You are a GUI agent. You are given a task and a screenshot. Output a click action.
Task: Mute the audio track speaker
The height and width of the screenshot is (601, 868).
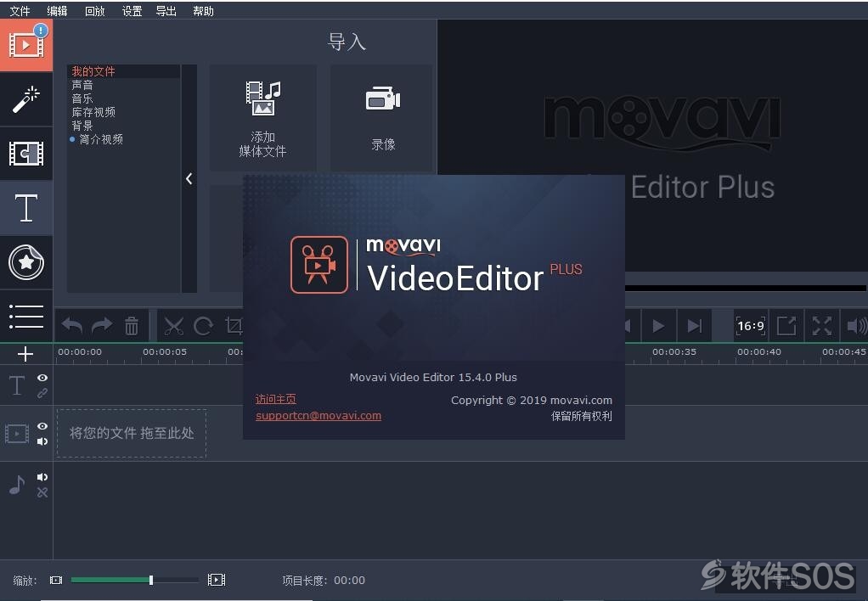point(42,477)
